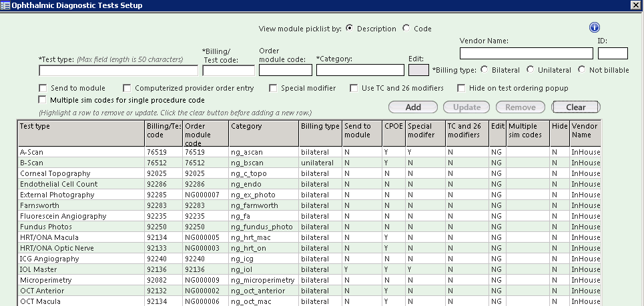The width and height of the screenshot is (644, 306).
Task: Click the Add button
Action: [x=413, y=107]
